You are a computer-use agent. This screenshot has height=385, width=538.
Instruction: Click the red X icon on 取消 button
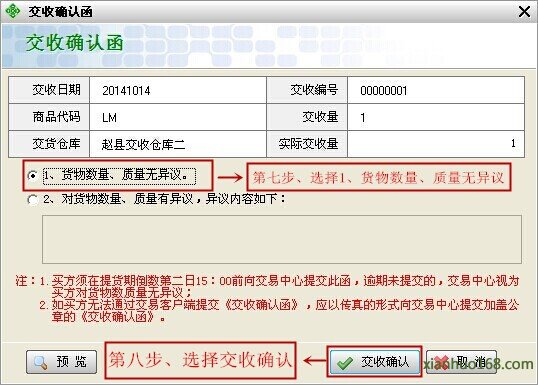(442, 362)
